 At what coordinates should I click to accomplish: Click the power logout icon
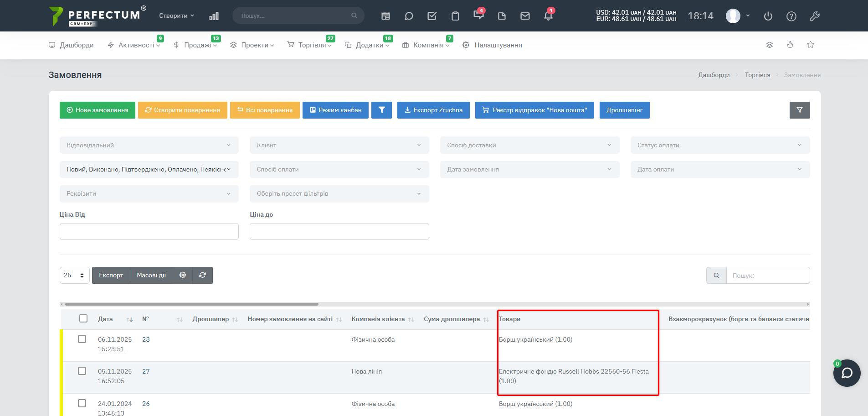point(768,16)
